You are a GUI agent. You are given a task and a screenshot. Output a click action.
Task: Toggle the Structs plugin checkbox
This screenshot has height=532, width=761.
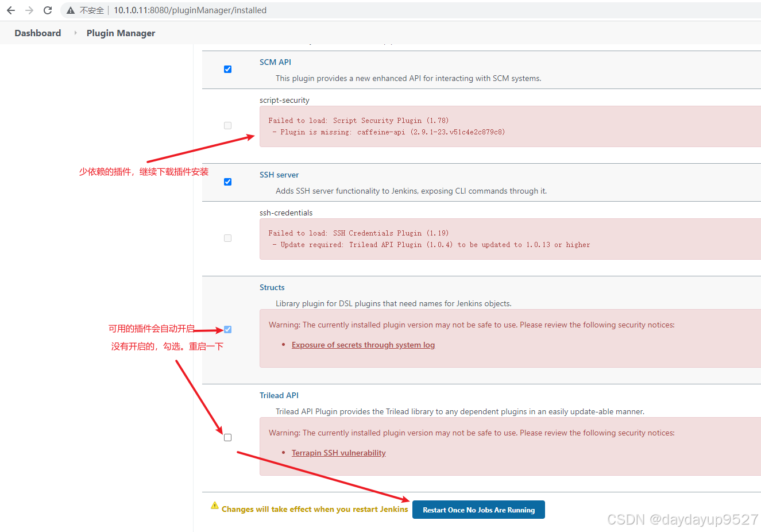pos(227,329)
